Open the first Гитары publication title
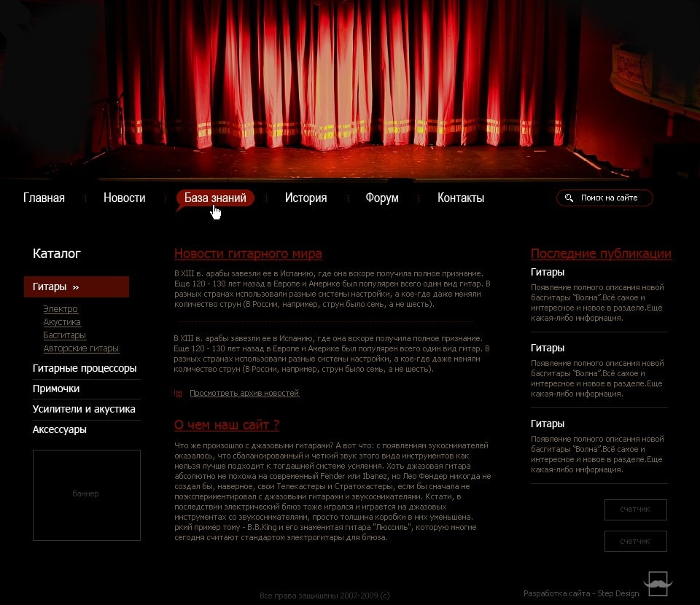 pos(548,272)
